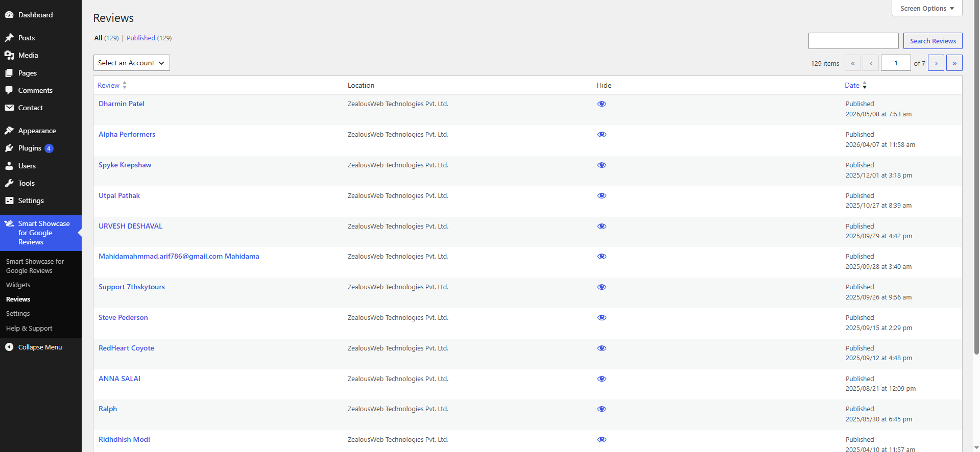This screenshot has width=980, height=452.
Task: Toggle hide for Ralph review
Action: click(602, 409)
